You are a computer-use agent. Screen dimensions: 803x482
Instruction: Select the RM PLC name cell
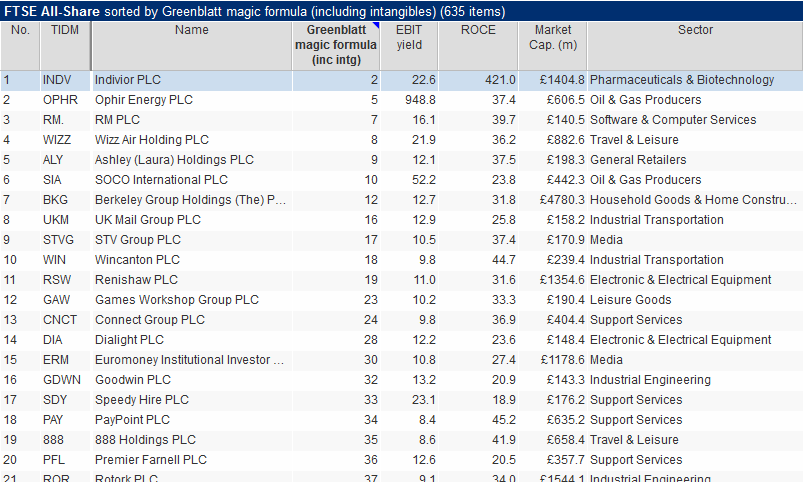click(117, 120)
